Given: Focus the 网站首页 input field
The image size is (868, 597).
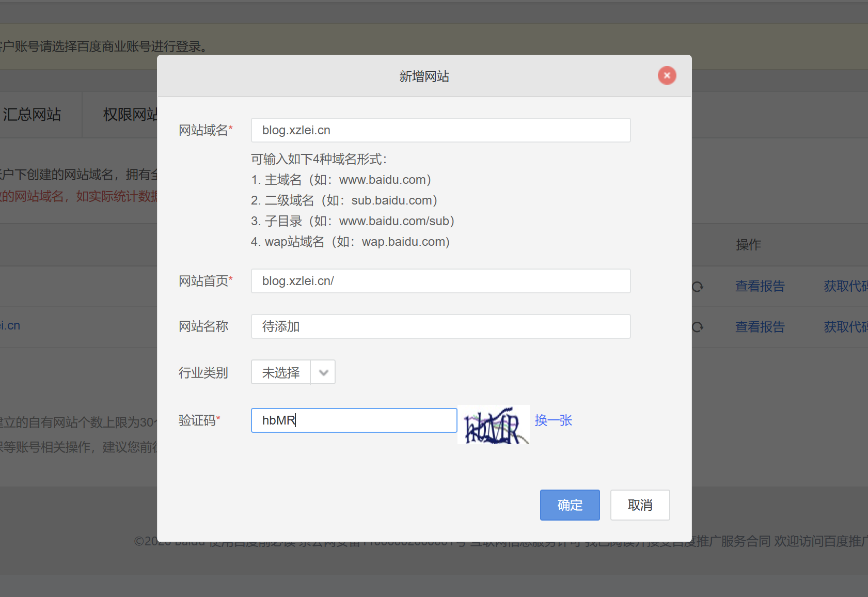Looking at the screenshot, I should (x=440, y=281).
